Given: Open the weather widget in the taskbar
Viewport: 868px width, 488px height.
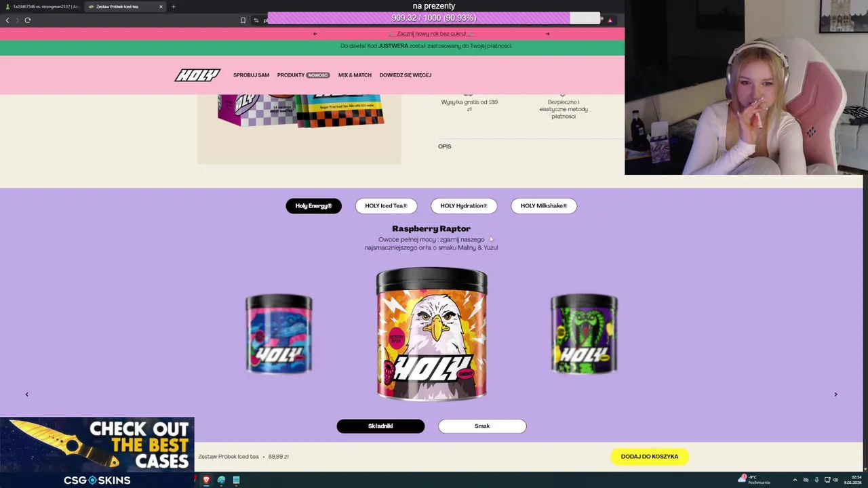Looking at the screenshot, I should (x=755, y=480).
